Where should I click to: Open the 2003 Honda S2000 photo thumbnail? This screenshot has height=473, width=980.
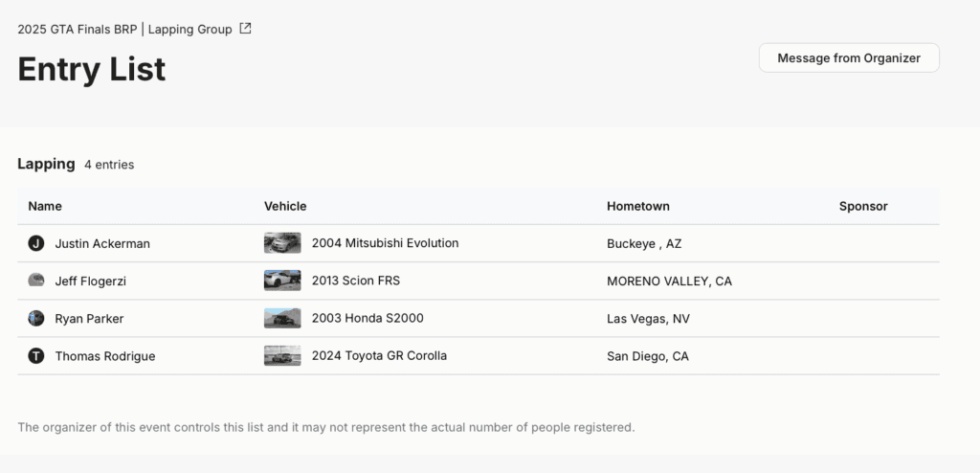coord(282,318)
